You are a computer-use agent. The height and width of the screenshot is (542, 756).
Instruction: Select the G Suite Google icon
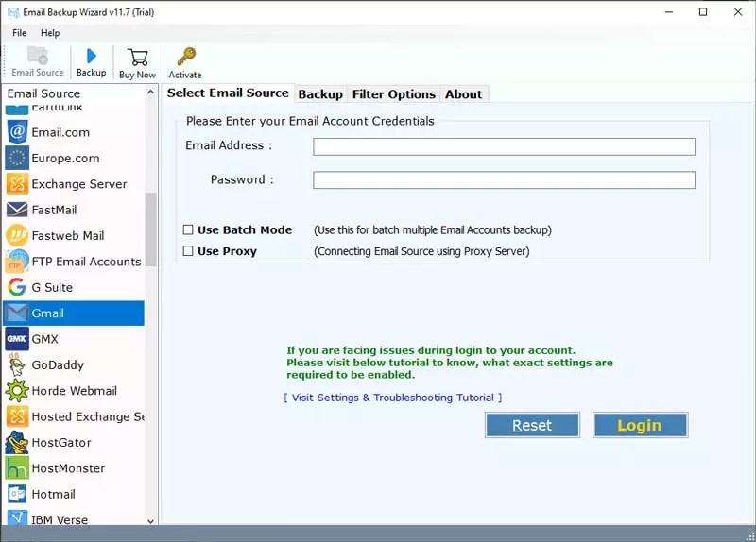tap(17, 287)
